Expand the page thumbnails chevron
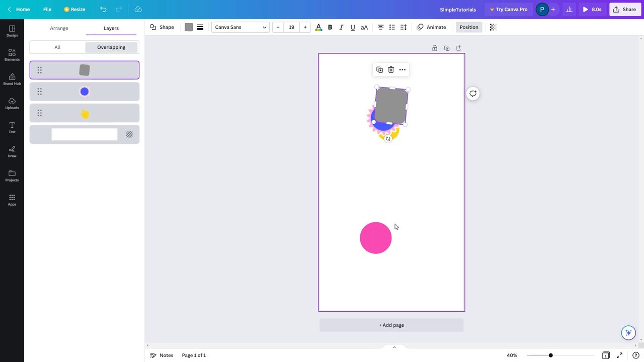The image size is (644, 362). point(394,347)
